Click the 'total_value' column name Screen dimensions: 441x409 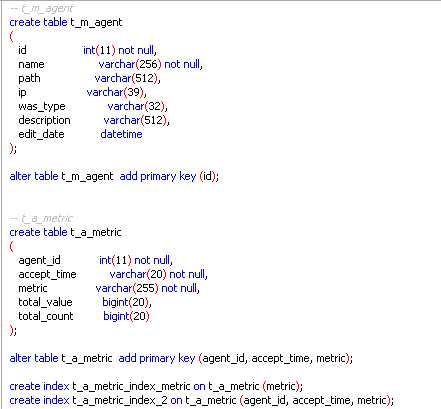coord(45,302)
